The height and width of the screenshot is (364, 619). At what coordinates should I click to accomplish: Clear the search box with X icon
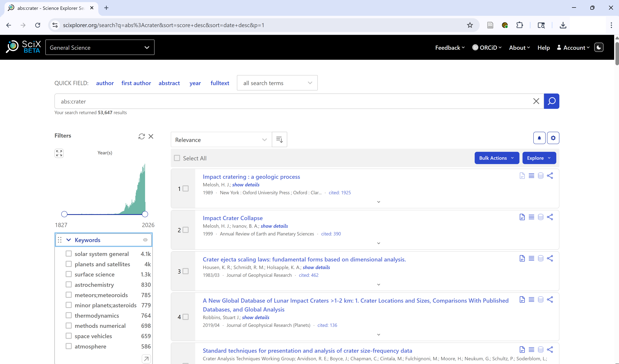point(536,101)
